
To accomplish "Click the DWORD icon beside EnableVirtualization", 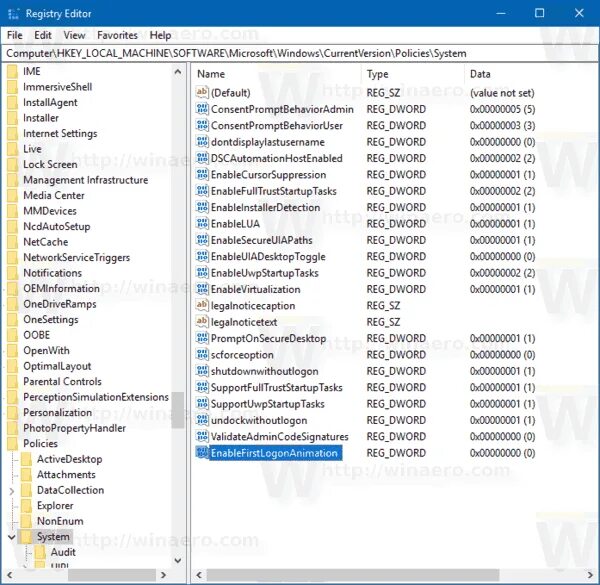I will click(x=202, y=289).
